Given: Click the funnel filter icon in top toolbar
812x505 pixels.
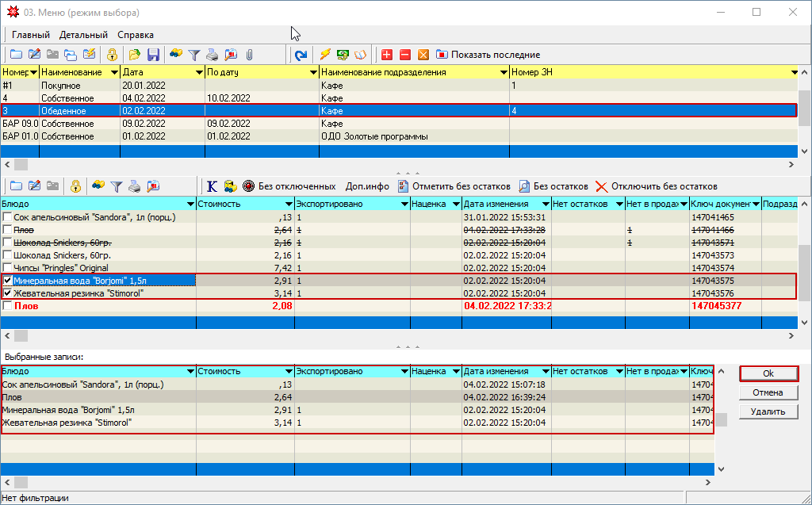Looking at the screenshot, I should coord(193,55).
